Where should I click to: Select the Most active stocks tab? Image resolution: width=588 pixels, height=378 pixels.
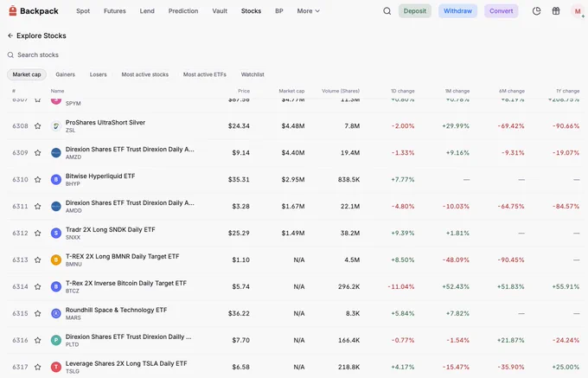[144, 74]
